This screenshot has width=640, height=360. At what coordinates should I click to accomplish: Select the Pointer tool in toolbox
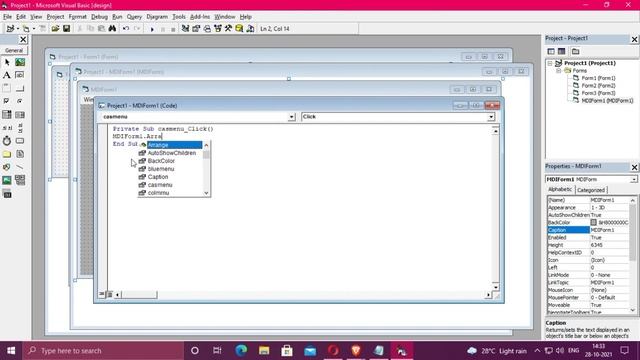(7, 62)
